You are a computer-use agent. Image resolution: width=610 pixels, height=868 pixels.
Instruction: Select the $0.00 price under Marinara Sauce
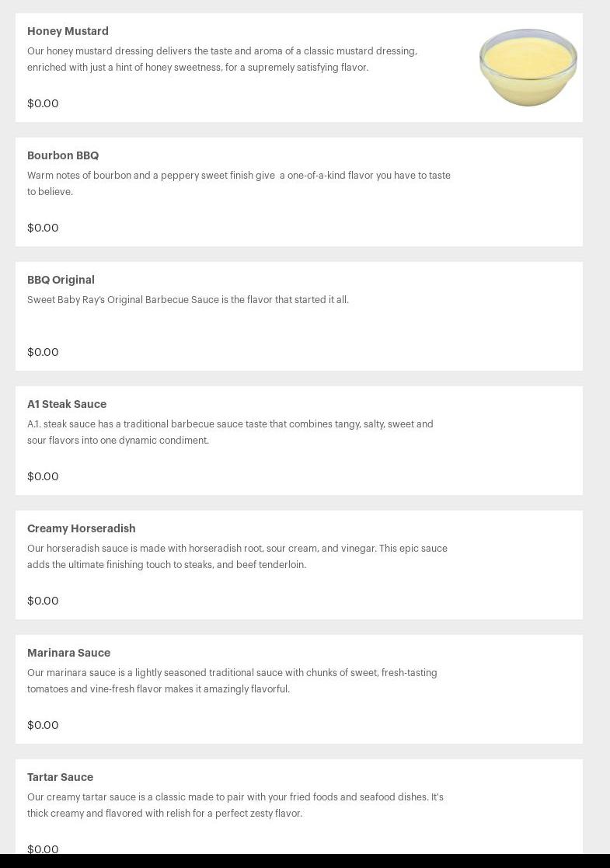click(x=43, y=725)
